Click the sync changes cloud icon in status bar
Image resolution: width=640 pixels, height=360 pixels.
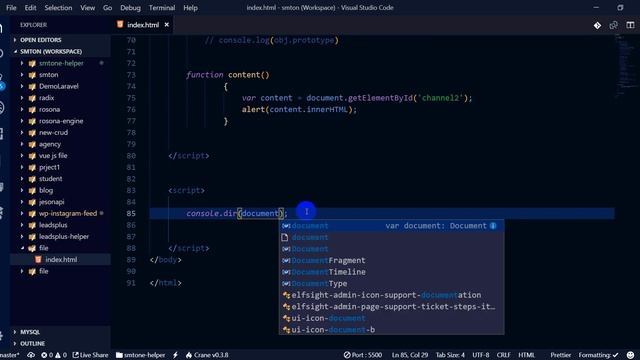pos(31,355)
